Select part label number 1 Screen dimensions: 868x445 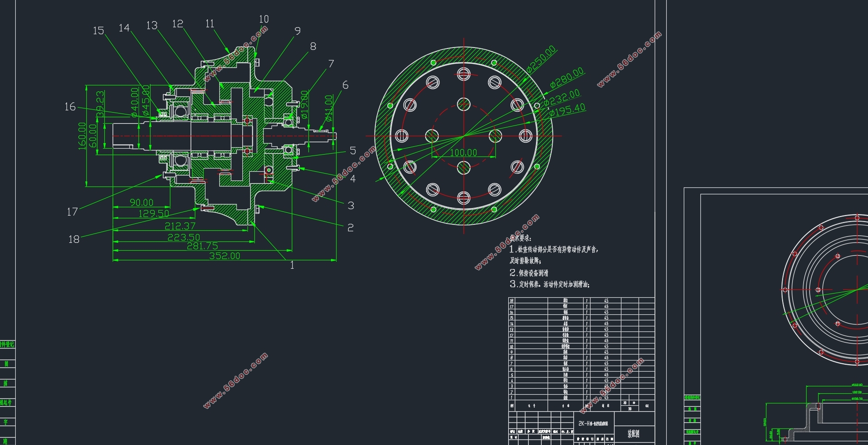tap(292, 265)
